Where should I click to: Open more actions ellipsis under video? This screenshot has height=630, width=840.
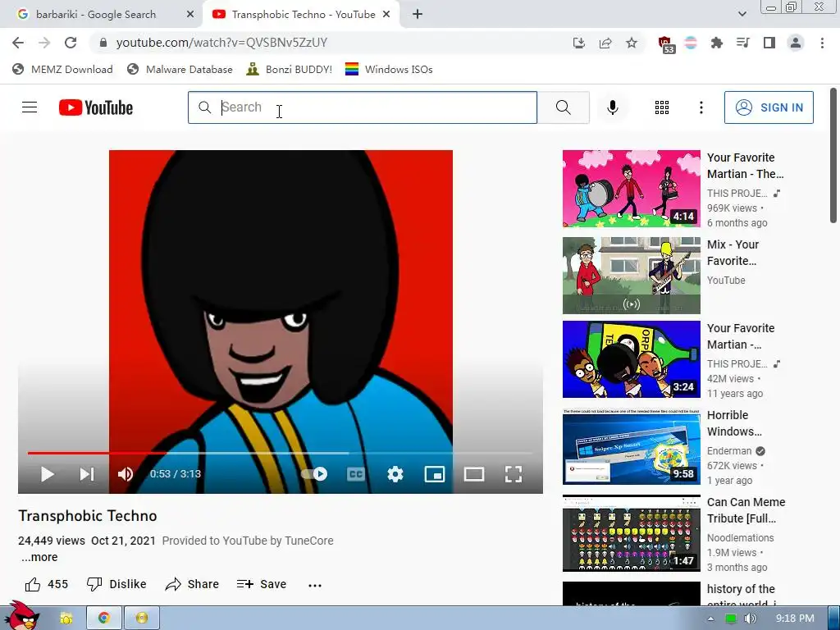tap(315, 586)
